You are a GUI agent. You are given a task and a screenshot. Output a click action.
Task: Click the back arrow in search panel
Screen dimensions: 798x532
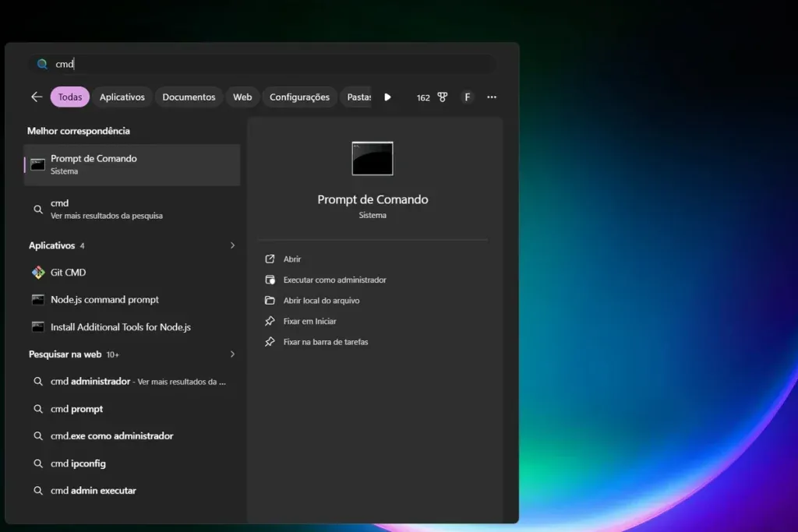tap(37, 97)
